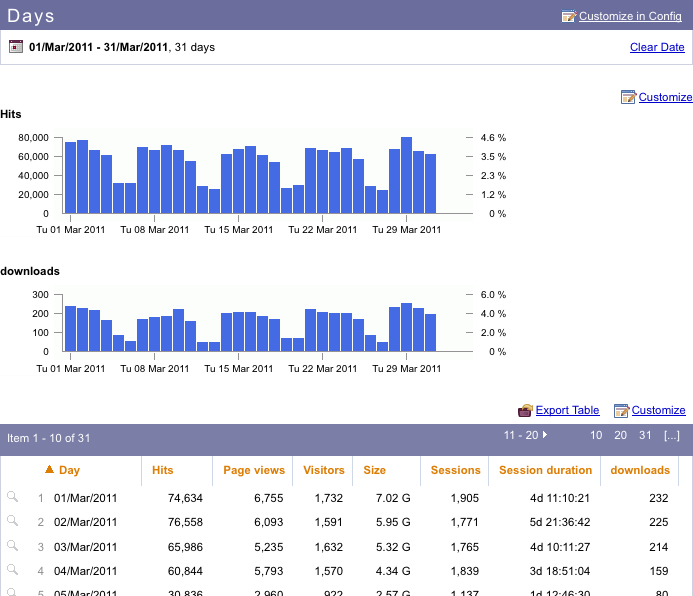This screenshot has width=693, height=596.
Task: Show all 31 items per page
Action: click(x=645, y=436)
